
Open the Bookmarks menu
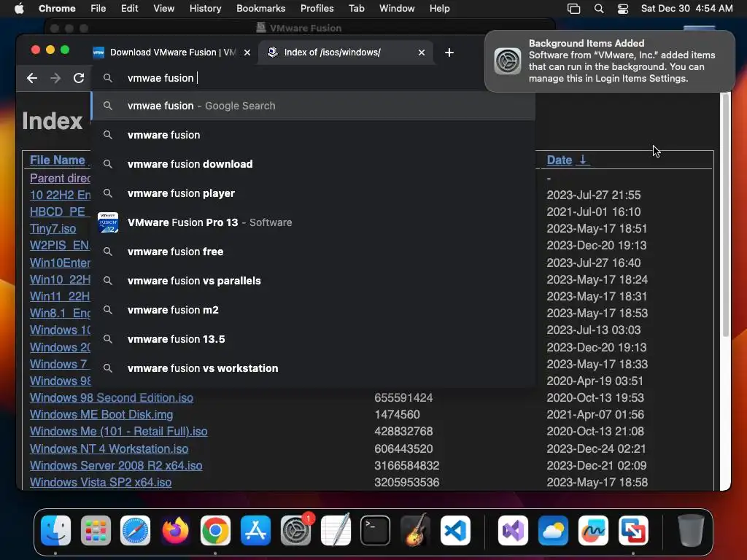pyautogui.click(x=260, y=9)
